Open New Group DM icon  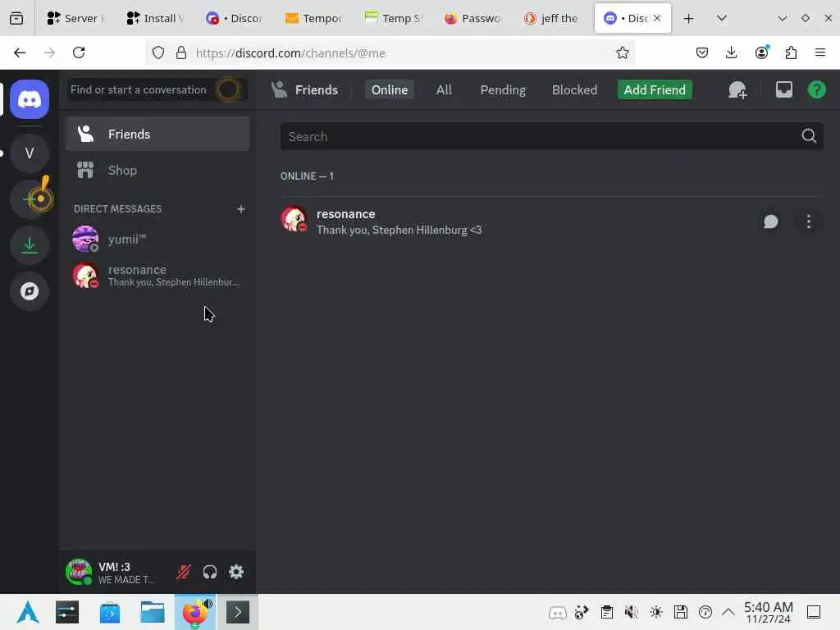(x=737, y=89)
